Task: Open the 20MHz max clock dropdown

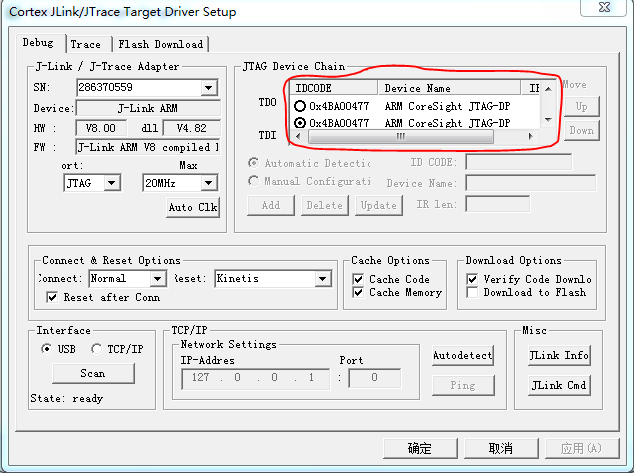Action: point(209,183)
